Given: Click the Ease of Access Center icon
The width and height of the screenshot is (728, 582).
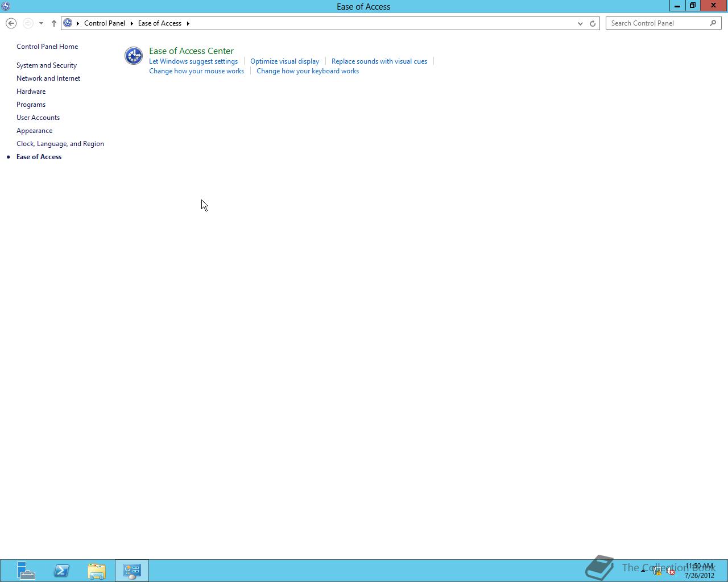Looking at the screenshot, I should tap(134, 56).
